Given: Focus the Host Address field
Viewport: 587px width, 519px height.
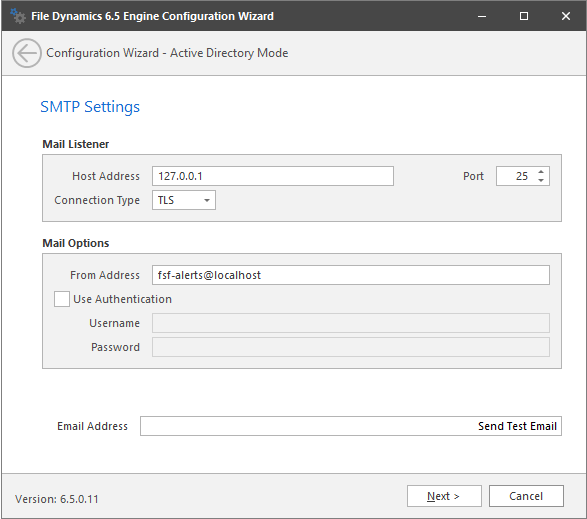Looking at the screenshot, I should pos(273,176).
